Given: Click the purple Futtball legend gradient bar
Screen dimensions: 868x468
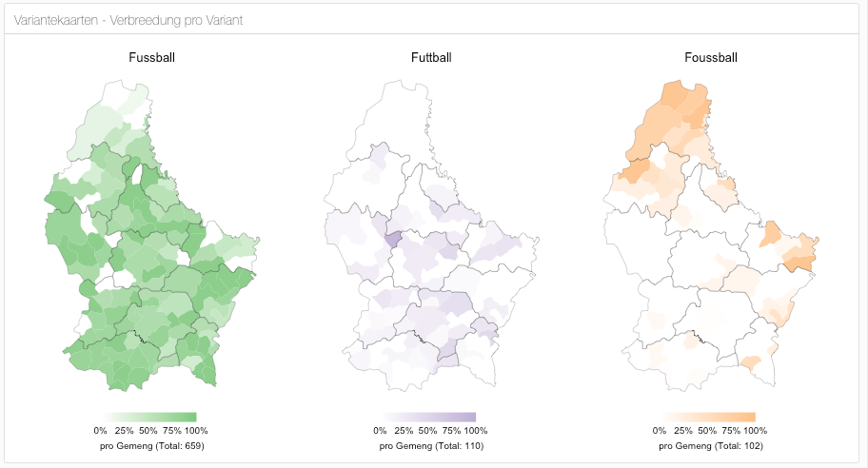Looking at the screenshot, I should pyautogui.click(x=431, y=417).
